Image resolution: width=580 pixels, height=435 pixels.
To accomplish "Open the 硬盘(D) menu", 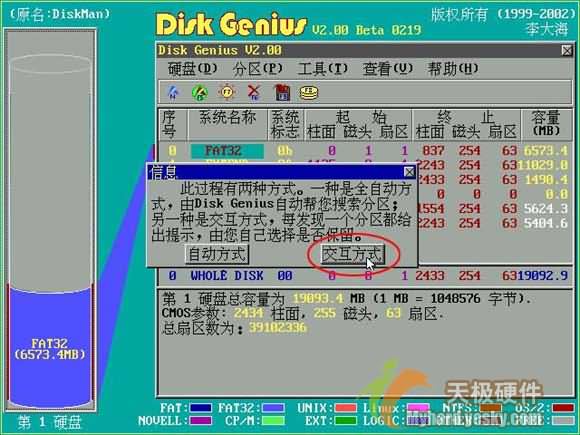I will point(193,69).
